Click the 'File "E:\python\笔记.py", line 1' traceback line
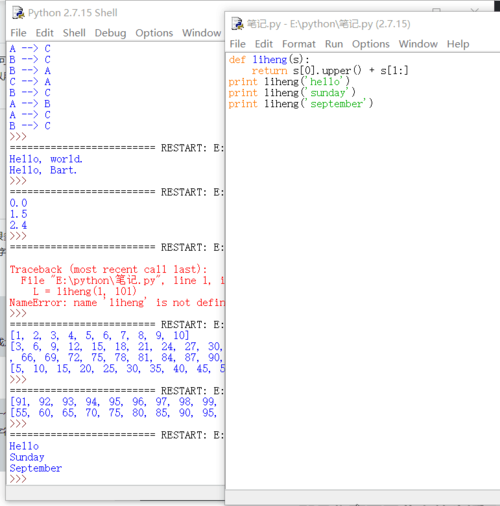 tap(123, 280)
